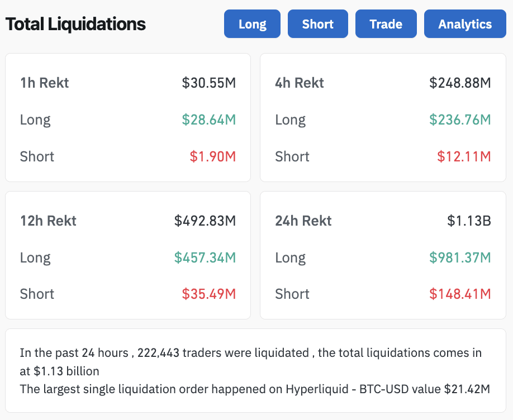
Task: Select the 12h Rekt card
Action: tap(127, 255)
